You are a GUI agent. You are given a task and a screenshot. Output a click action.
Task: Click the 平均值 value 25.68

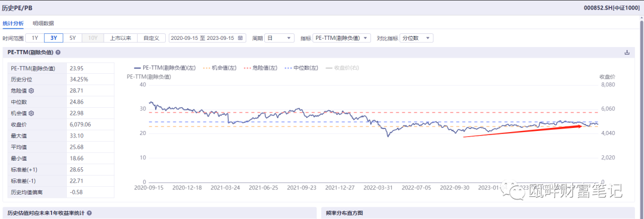[x=77, y=147]
